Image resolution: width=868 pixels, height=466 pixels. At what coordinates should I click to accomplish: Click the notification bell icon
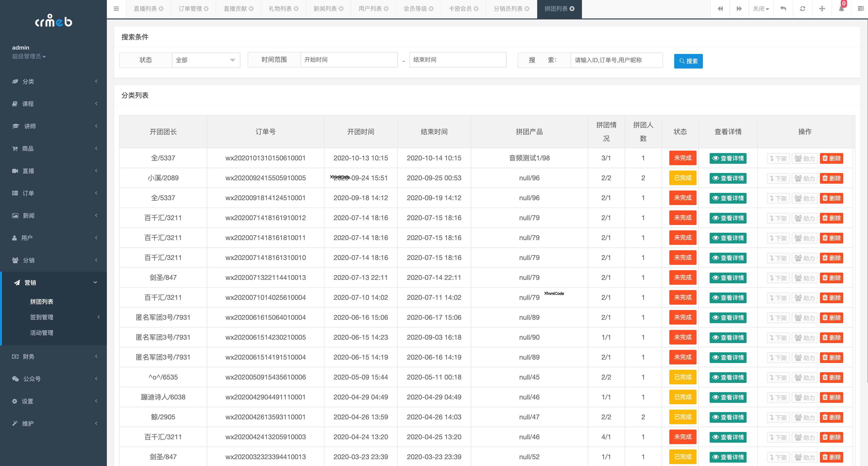pos(841,9)
